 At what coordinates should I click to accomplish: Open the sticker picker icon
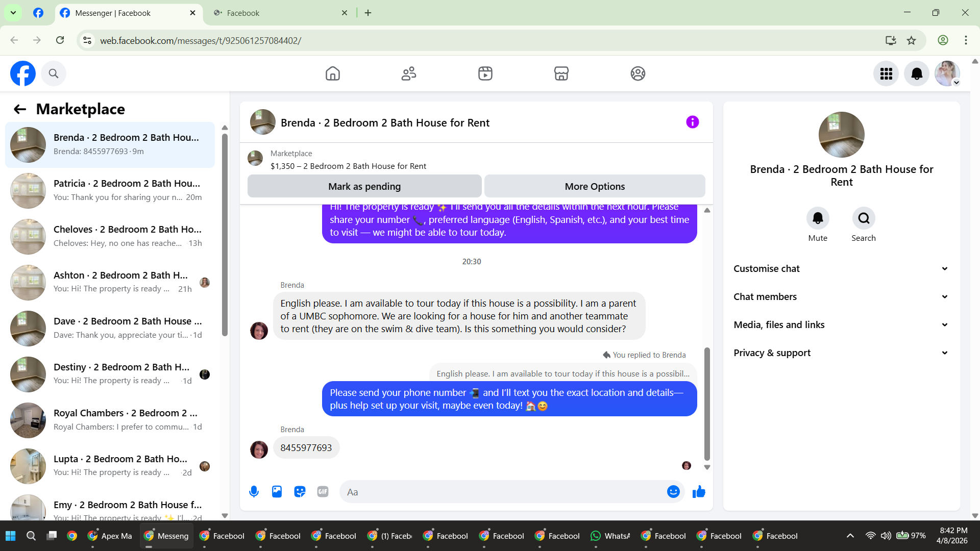300,492
